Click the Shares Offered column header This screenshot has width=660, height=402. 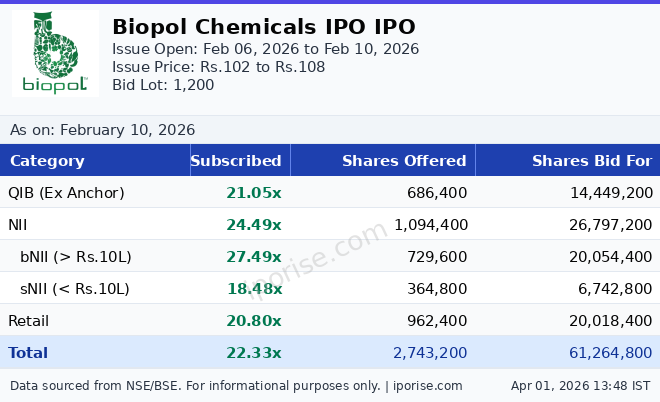pyautogui.click(x=404, y=161)
